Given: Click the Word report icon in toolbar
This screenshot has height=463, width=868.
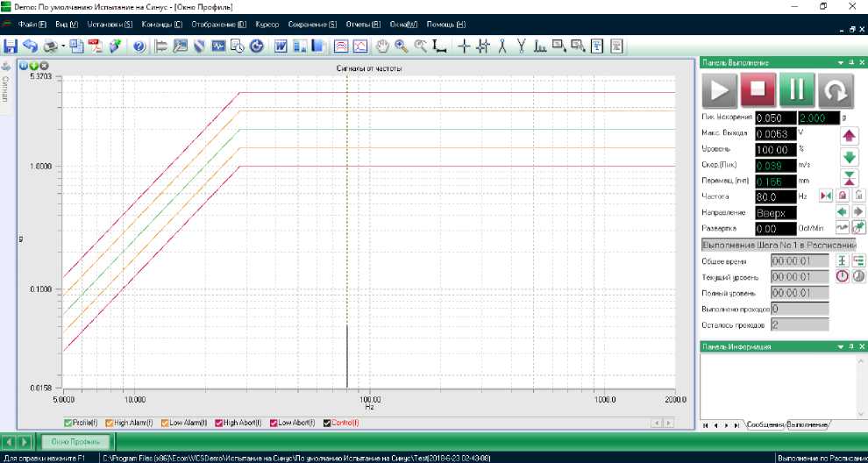Looking at the screenshot, I should tap(281, 46).
